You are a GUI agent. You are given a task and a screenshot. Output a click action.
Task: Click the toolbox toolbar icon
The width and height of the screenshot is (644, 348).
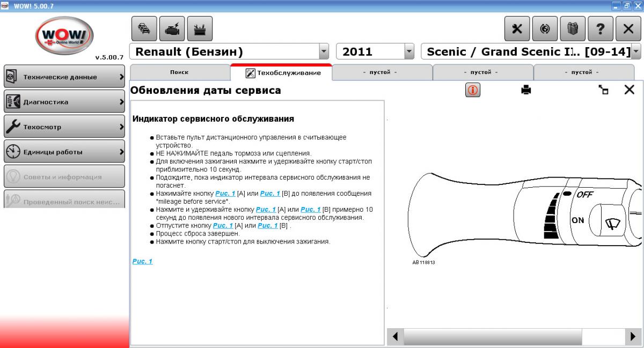coord(200,28)
